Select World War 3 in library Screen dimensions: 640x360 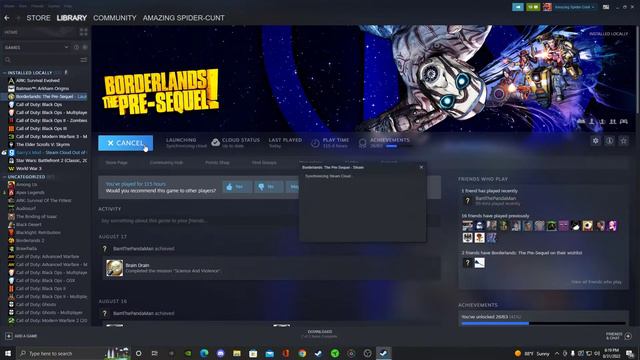29,169
